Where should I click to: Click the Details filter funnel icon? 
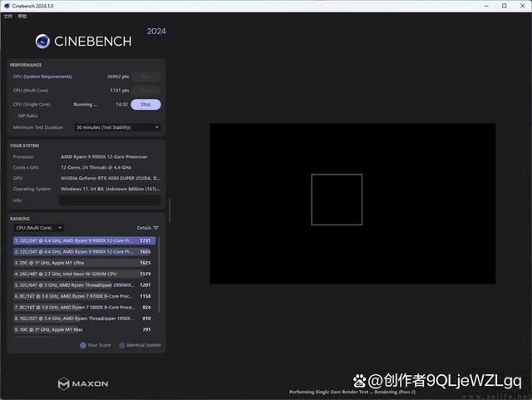pos(155,228)
